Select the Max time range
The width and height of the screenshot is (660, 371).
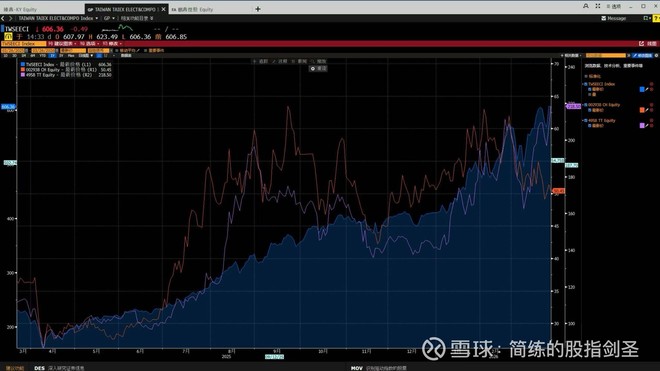pos(71,55)
